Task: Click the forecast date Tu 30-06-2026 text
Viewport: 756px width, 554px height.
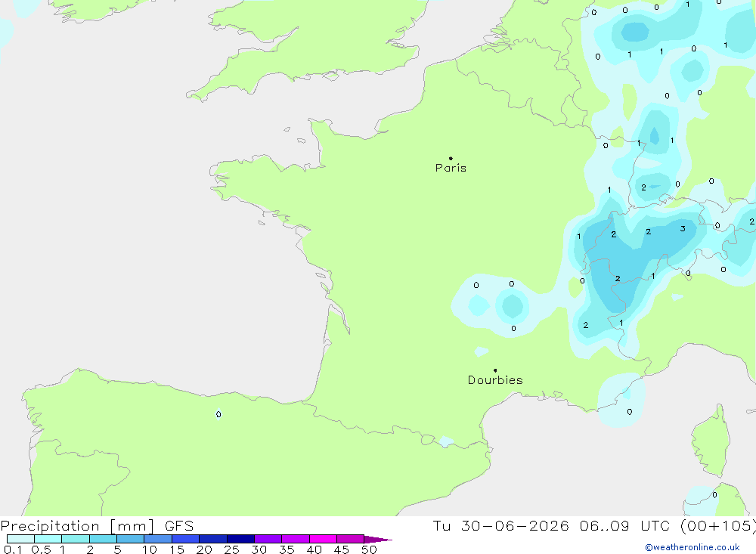Action: click(501, 525)
